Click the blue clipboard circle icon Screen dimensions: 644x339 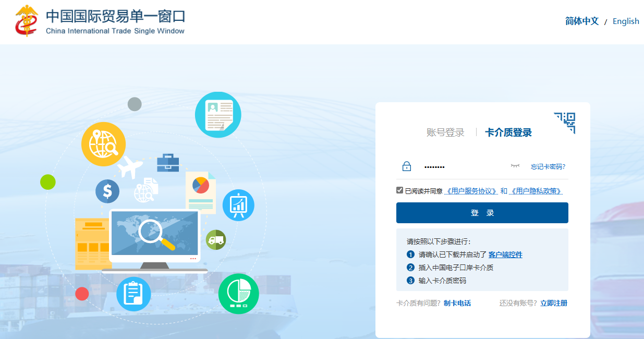pyautogui.click(x=133, y=294)
